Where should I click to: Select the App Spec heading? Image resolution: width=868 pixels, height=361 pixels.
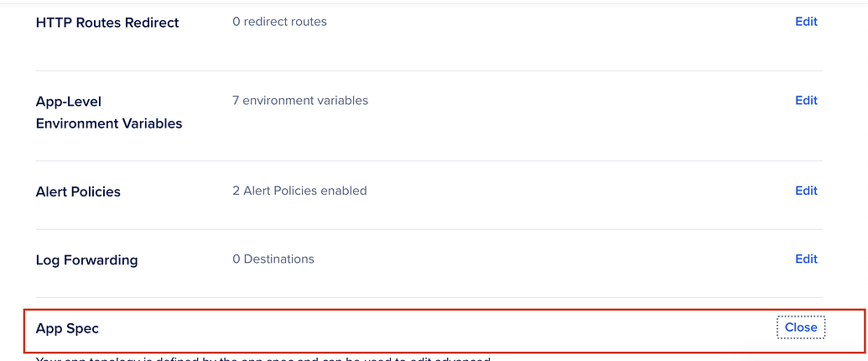(67, 328)
